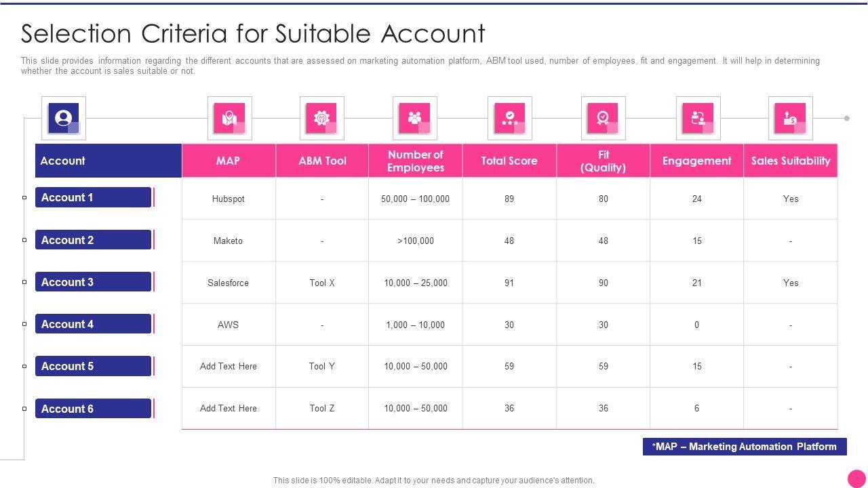This screenshot has width=868, height=488.
Task: Click the Selection Criteria for Suitable Account title
Action: point(253,33)
